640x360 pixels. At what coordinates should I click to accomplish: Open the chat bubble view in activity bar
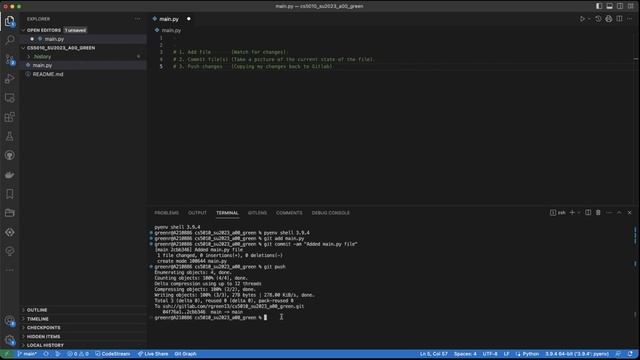pyautogui.click(x=9, y=251)
